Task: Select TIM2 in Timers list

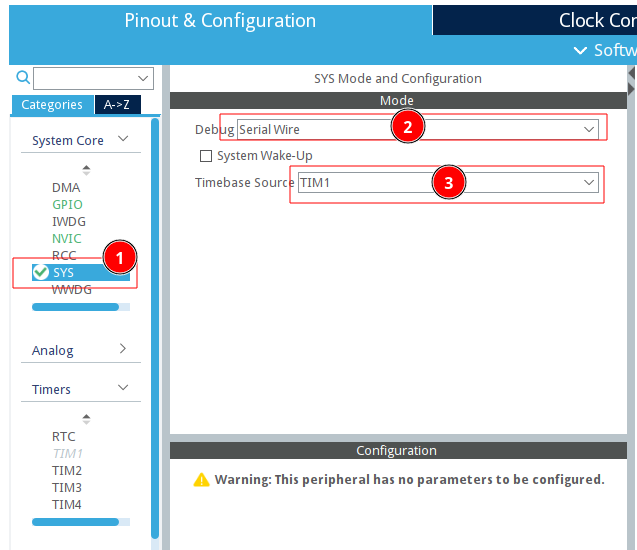Action: pos(67,471)
